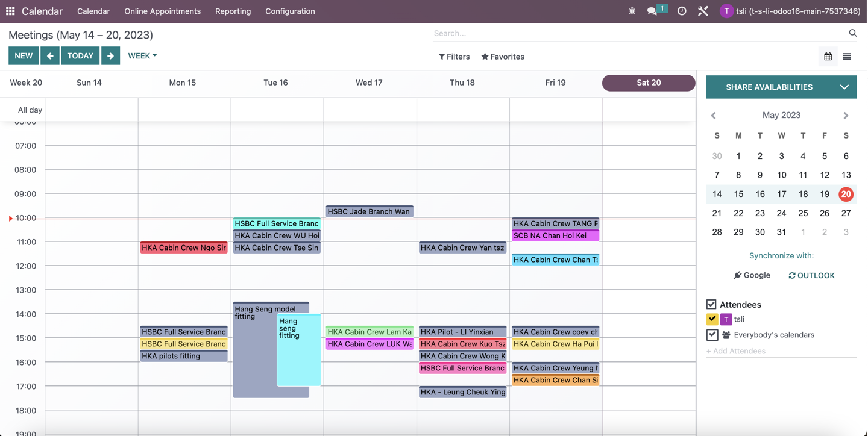Viewport: 868px width, 436px height.
Task: Click the search magnifier icon
Action: tap(852, 33)
